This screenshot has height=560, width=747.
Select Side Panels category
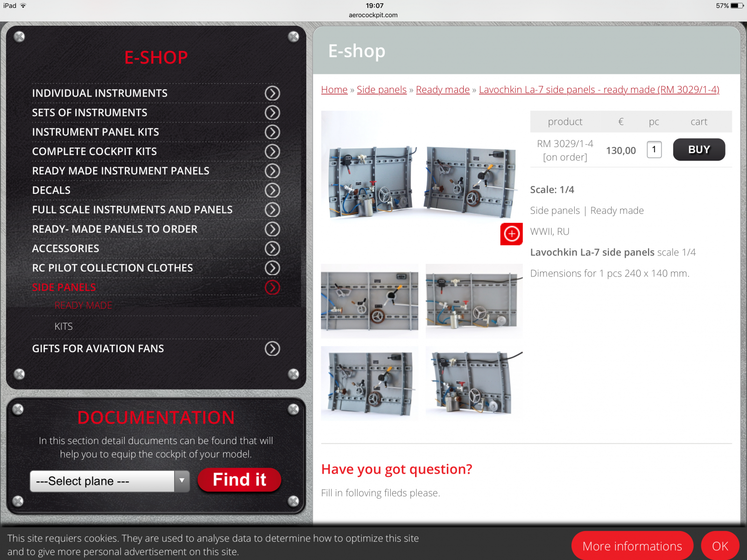click(64, 287)
